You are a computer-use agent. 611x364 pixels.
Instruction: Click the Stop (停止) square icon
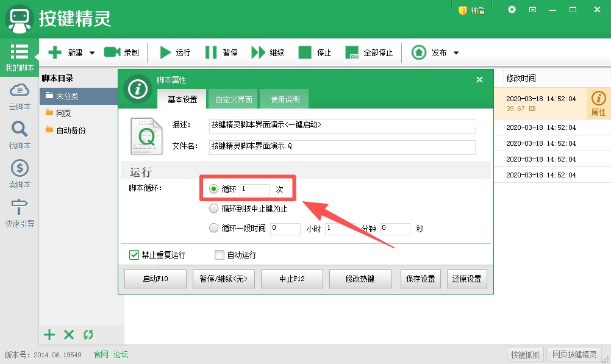[305, 52]
